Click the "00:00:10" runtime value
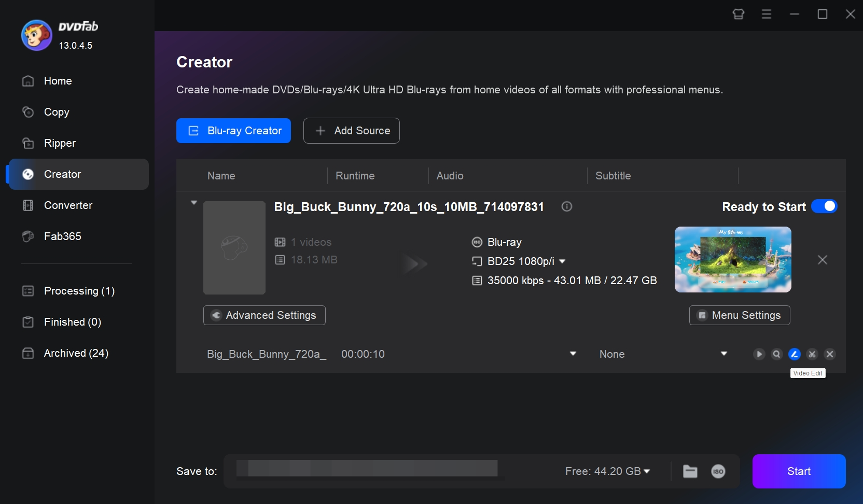The width and height of the screenshot is (863, 504). 363,354
